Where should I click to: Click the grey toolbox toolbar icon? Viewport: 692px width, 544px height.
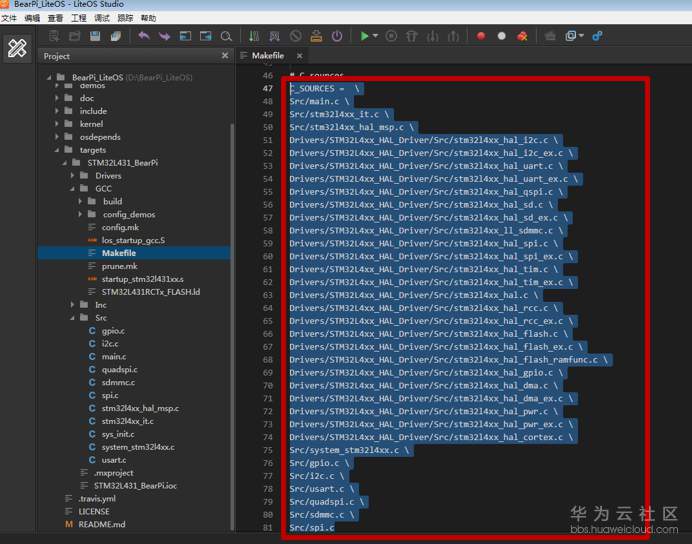550,36
